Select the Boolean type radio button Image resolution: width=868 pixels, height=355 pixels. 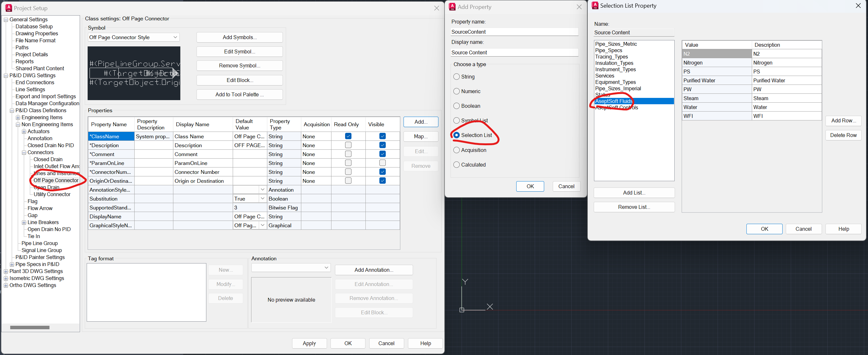pyautogui.click(x=457, y=106)
